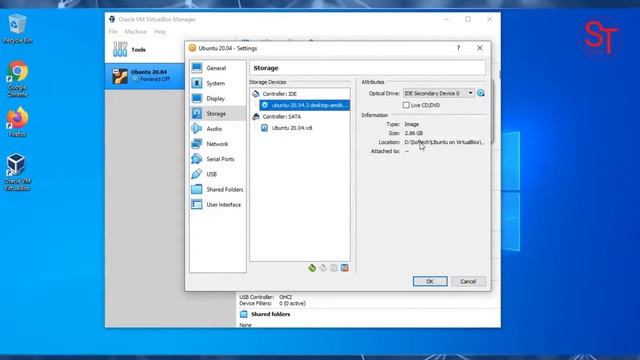
Task: Open Firefox desktop shortcut
Action: (x=17, y=122)
